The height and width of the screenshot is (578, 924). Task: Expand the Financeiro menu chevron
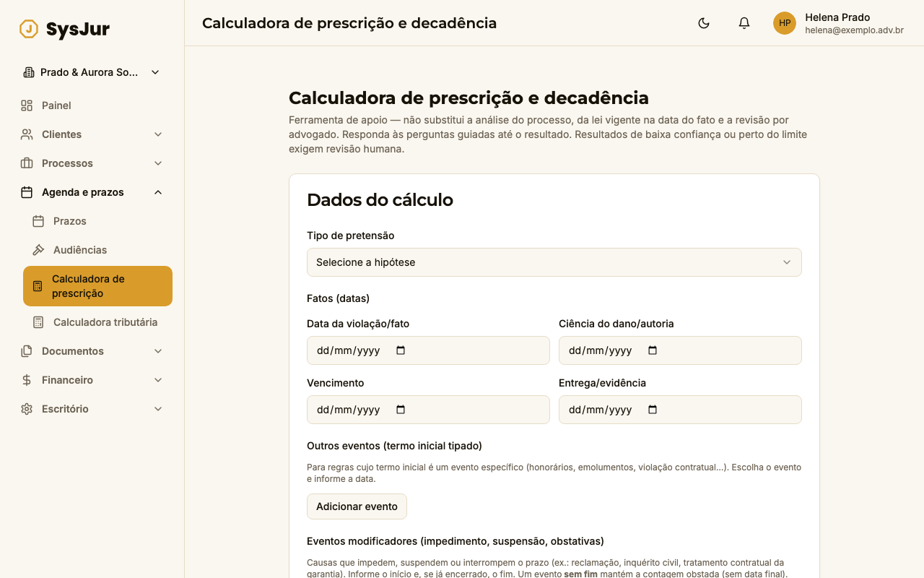(x=158, y=380)
